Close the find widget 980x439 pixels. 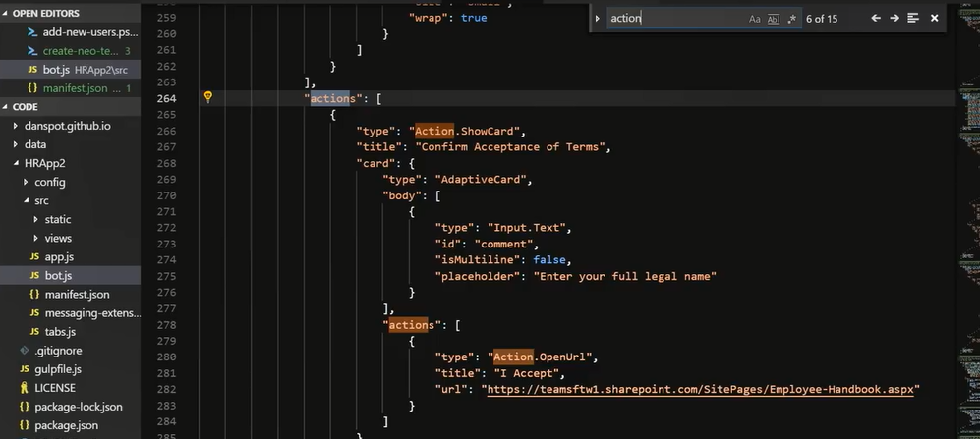(934, 19)
